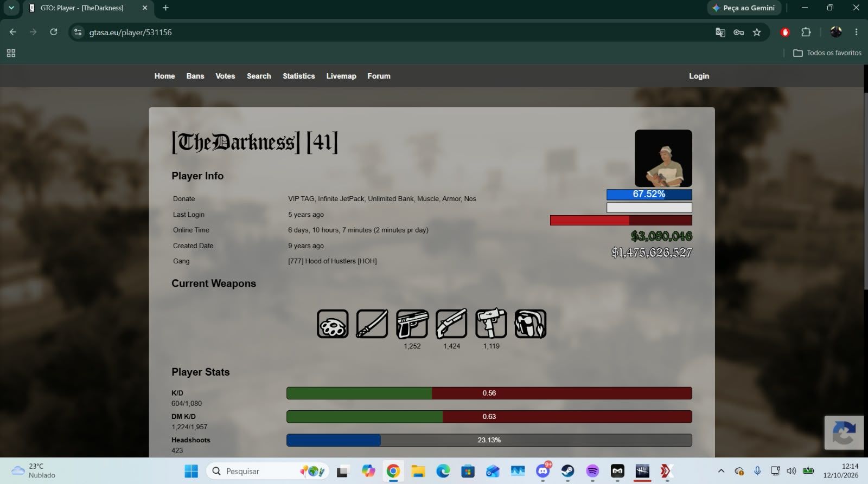
Task: Open the Todos os favoritos folder
Action: 827,53
